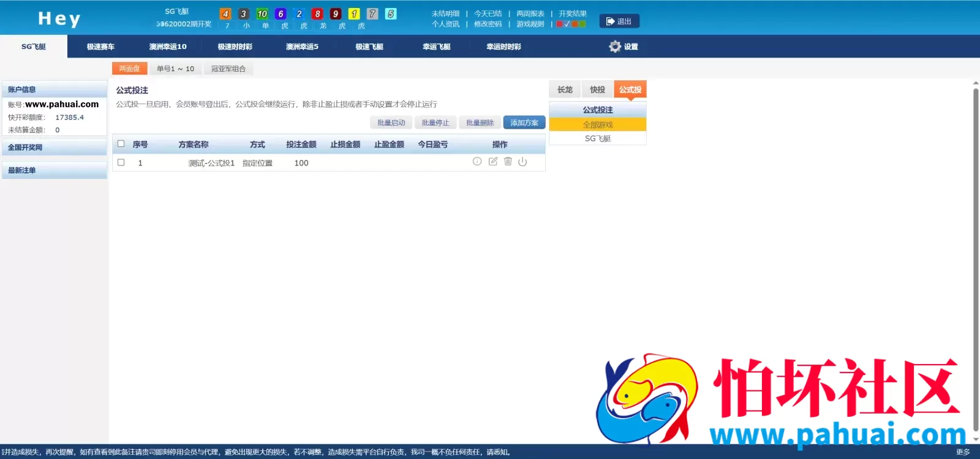Edit the 测试-公式投1 plan via pencil icon
This screenshot has width=980, height=459.
[493, 162]
